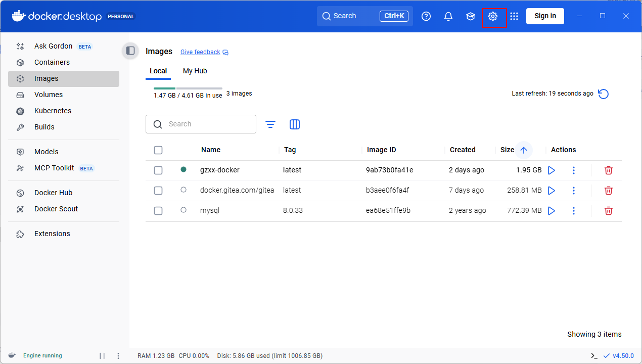This screenshot has height=364, width=642.
Task: Open the terminal icon in status bar
Action: (594, 356)
